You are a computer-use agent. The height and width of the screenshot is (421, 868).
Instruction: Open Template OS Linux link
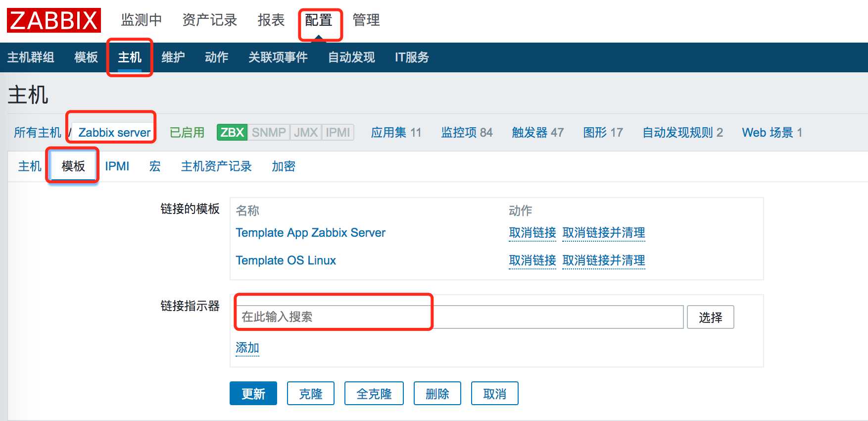(286, 261)
